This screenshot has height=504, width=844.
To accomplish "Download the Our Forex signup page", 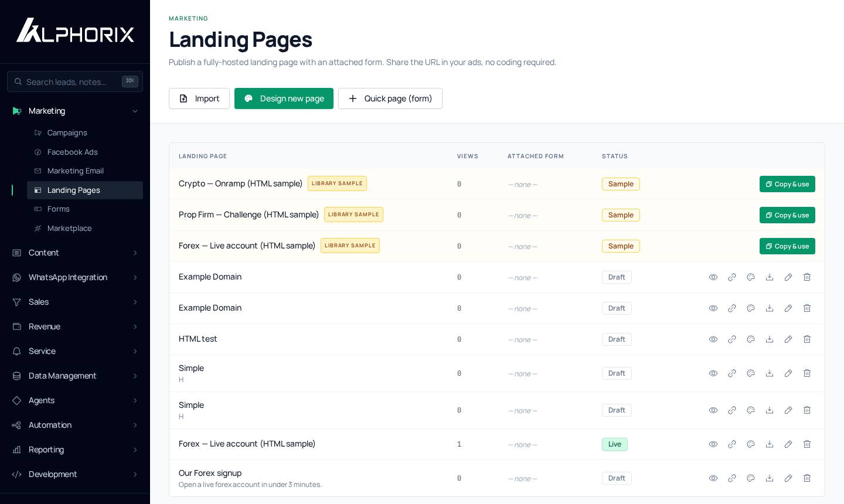I will tap(770, 478).
